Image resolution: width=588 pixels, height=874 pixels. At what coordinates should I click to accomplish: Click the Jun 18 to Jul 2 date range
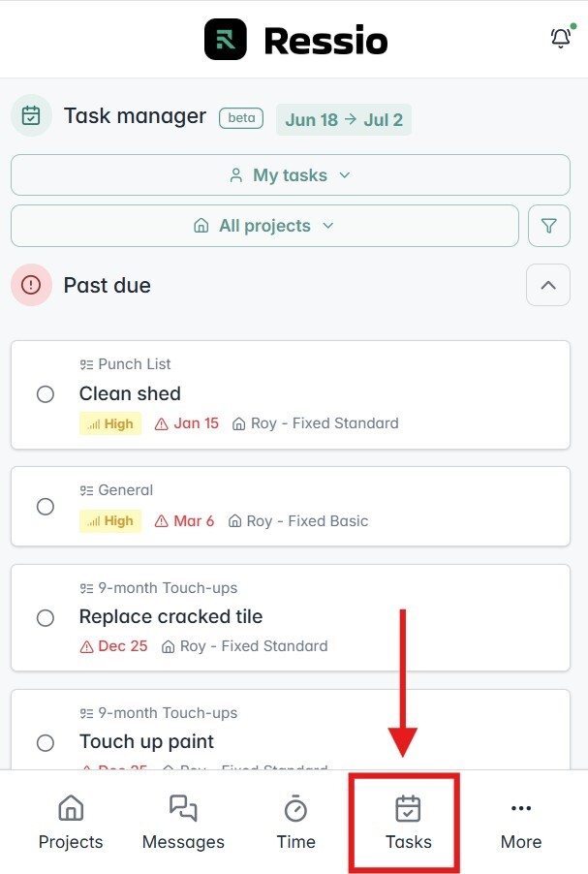click(344, 121)
